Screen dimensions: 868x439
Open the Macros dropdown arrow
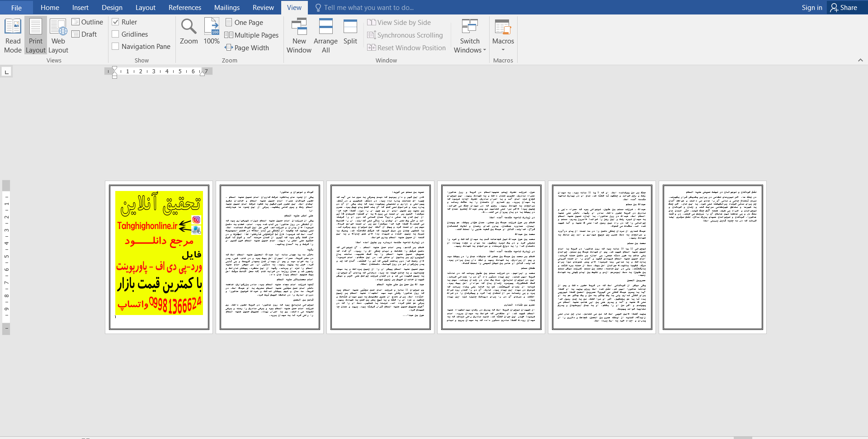pos(503,50)
